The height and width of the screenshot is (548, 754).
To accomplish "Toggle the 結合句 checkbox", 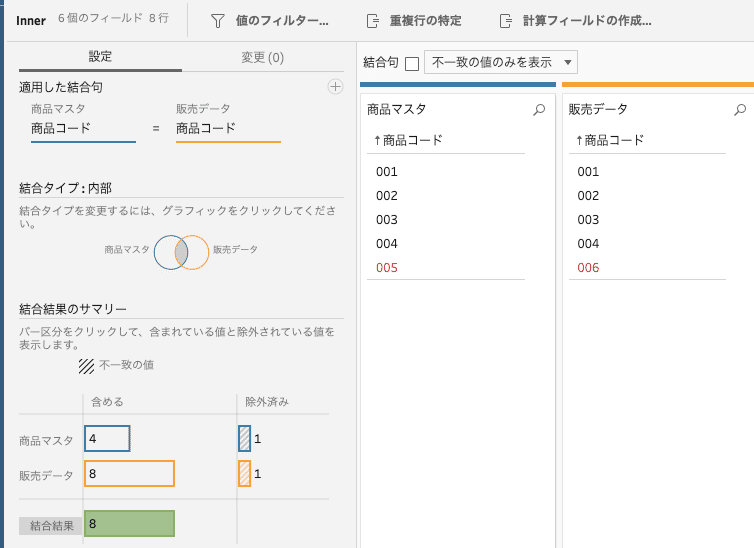I will tap(412, 63).
